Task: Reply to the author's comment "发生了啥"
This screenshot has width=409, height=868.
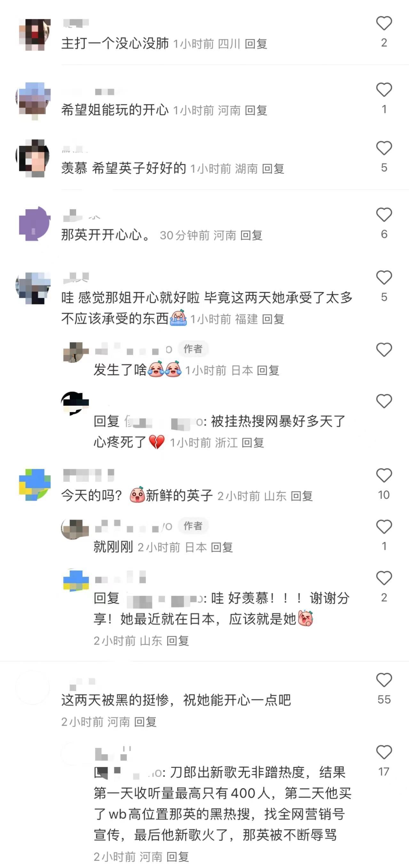Action: 268,371
